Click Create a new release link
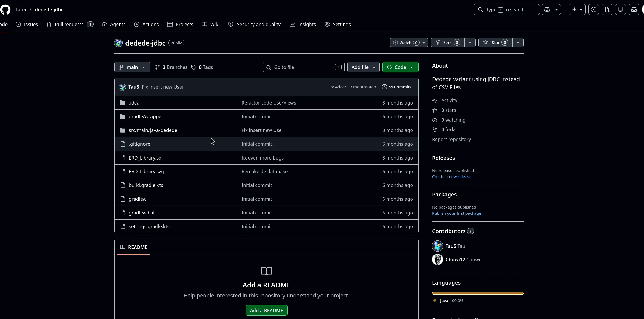The width and height of the screenshot is (644, 319). coord(451,177)
